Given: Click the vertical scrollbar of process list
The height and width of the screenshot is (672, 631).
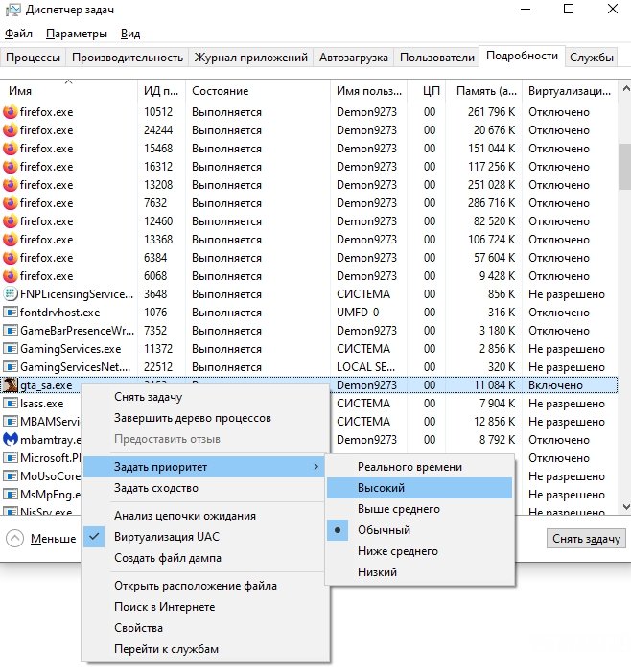Looking at the screenshot, I should coord(624,288).
